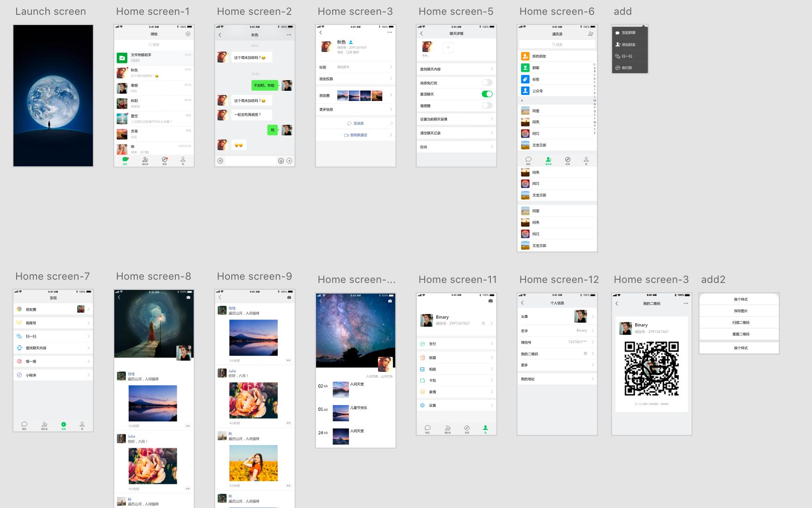Click the QR code image in 我的二维码
The image size is (812, 508).
(651, 369)
